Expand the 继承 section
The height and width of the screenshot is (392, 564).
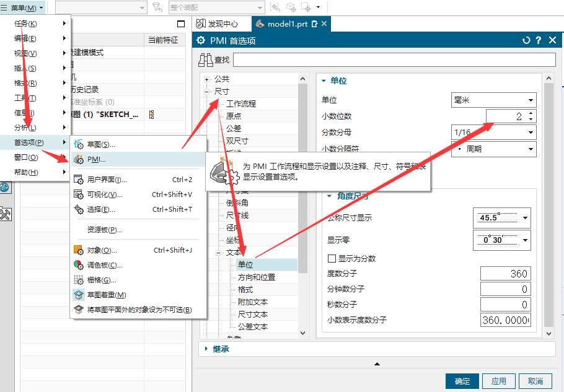click(207, 349)
